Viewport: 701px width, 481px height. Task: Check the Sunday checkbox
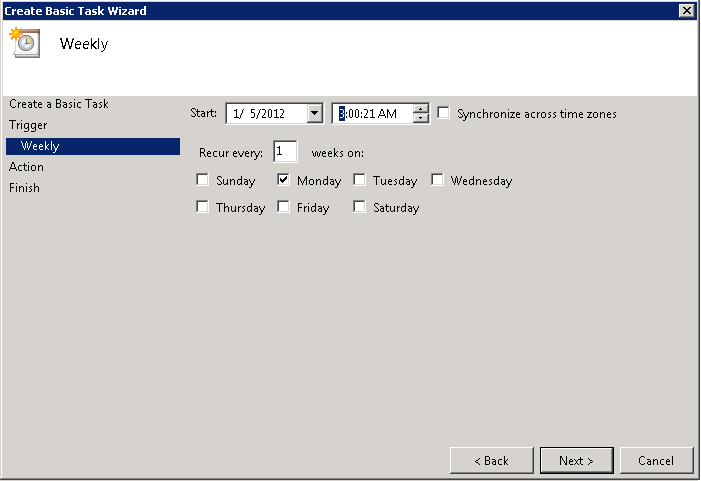pyautogui.click(x=203, y=180)
